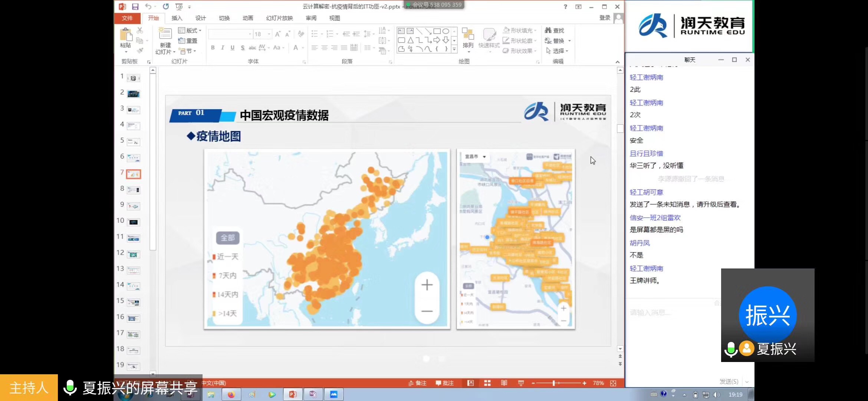Open the font size dropdown showing 18
Screen dimensions: 868x401
click(x=269, y=34)
